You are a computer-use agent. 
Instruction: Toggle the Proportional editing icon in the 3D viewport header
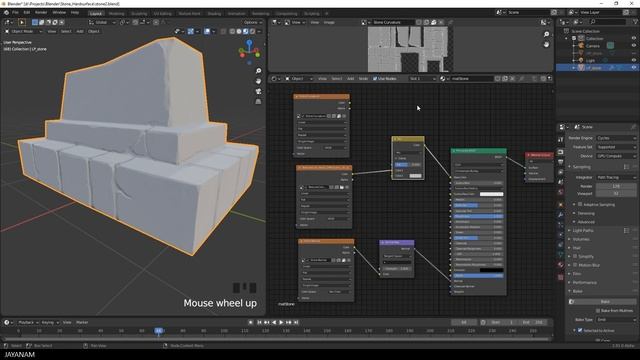point(156,22)
